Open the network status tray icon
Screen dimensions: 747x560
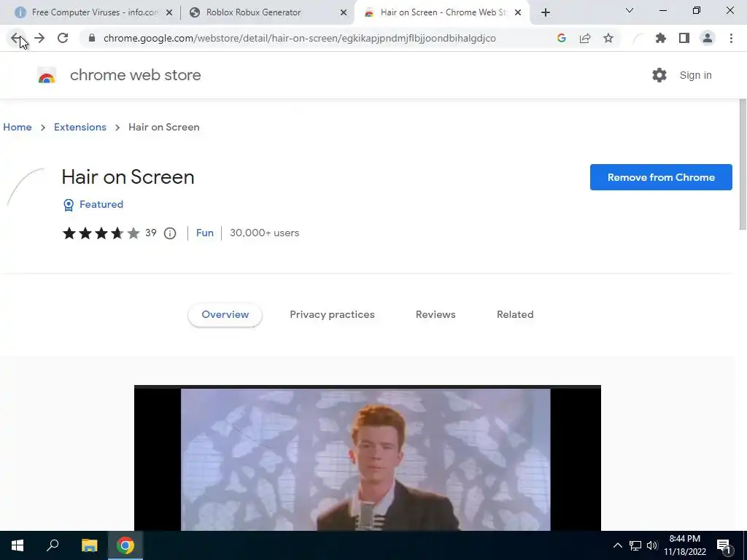[635, 545]
